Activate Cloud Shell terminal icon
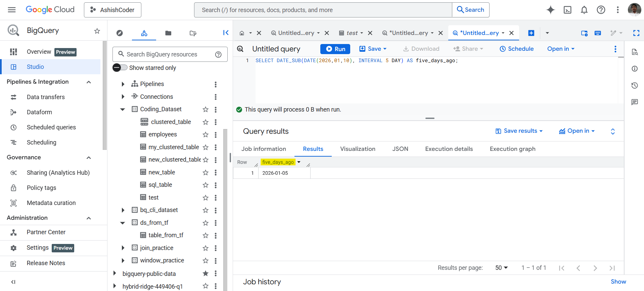The image size is (644, 291). [567, 10]
